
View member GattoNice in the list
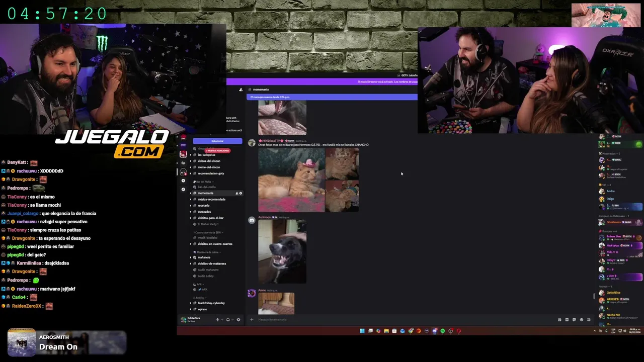[x=613, y=293]
